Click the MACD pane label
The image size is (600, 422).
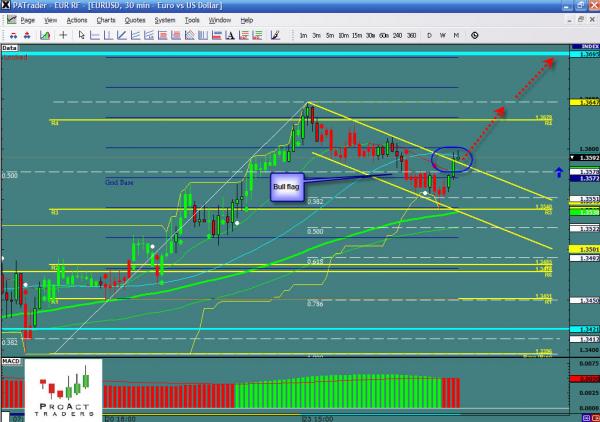pos(11,361)
